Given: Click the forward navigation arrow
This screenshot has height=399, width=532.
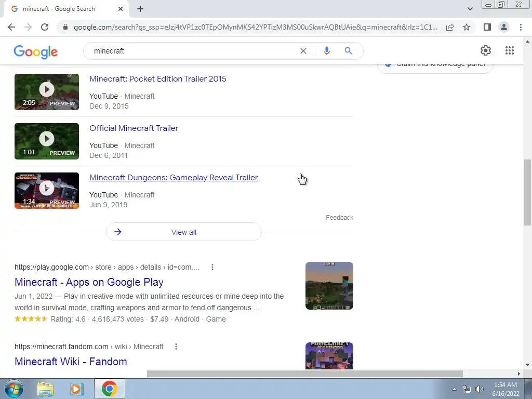Looking at the screenshot, I should (28, 27).
